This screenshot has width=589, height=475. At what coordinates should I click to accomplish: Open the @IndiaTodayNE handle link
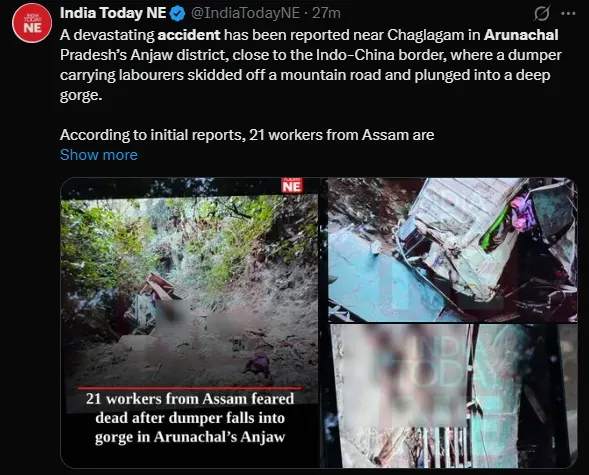click(245, 13)
